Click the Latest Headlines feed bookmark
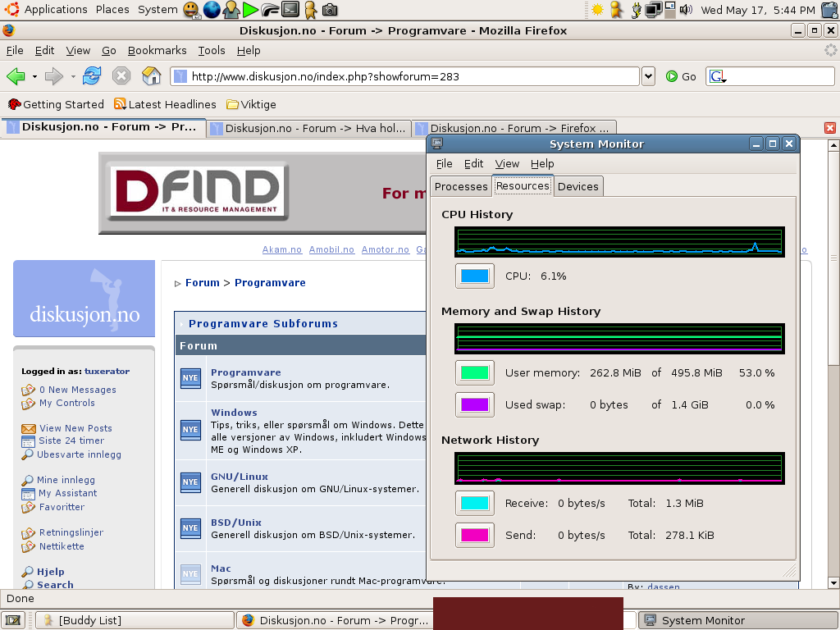The image size is (840, 630). 165,104
